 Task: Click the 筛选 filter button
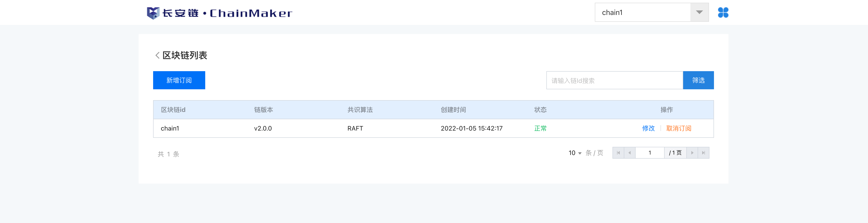point(698,80)
